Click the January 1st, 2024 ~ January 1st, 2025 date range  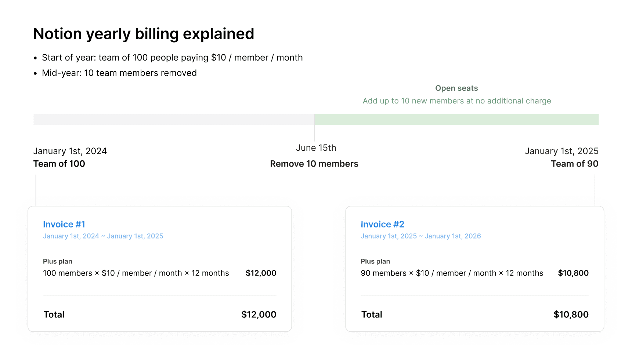103,236
